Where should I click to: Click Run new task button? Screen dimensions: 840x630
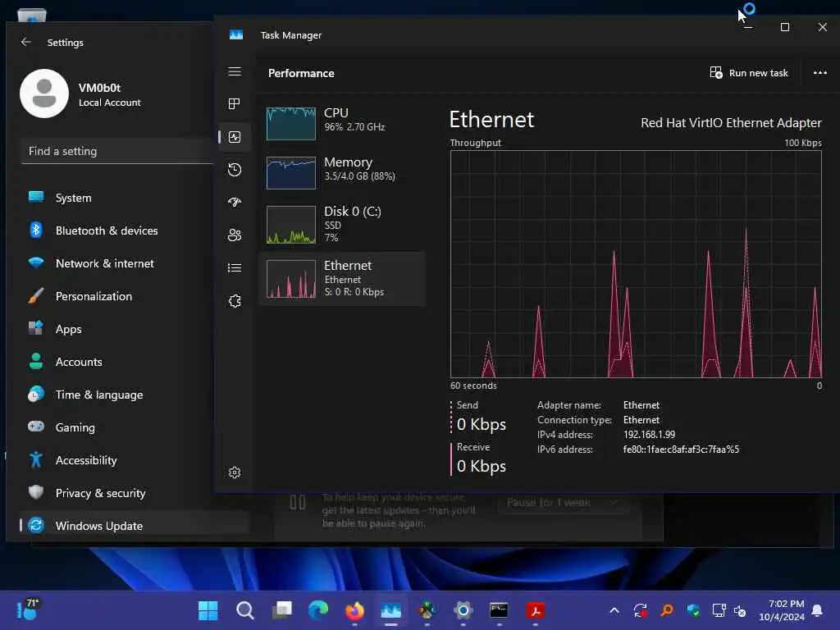point(749,73)
